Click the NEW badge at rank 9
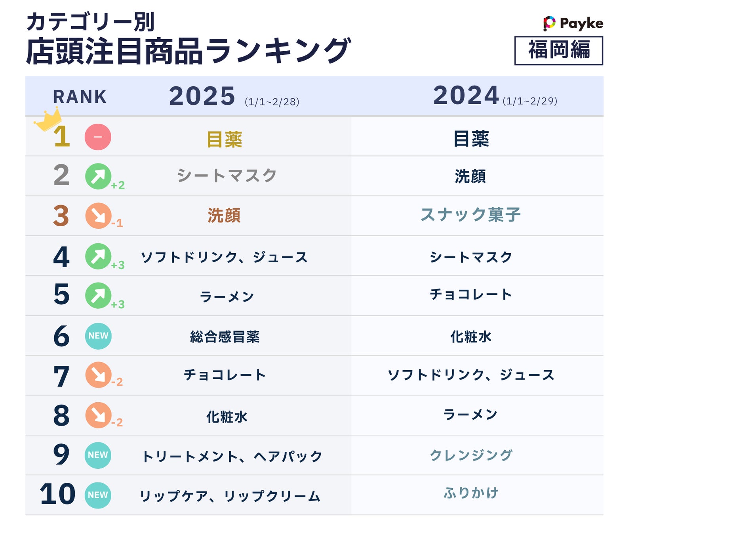 (x=98, y=455)
